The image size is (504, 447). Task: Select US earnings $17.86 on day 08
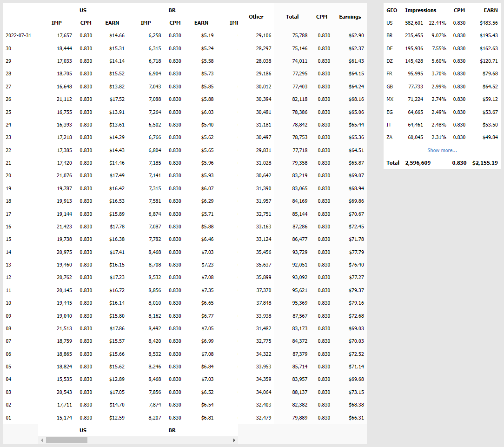117,328
